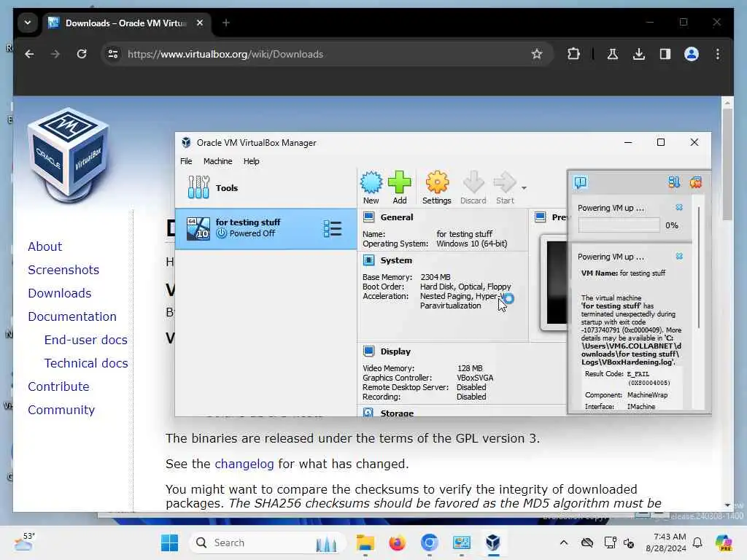Toggle the browser side panel icon
This screenshot has width=747, height=560.
(665, 54)
